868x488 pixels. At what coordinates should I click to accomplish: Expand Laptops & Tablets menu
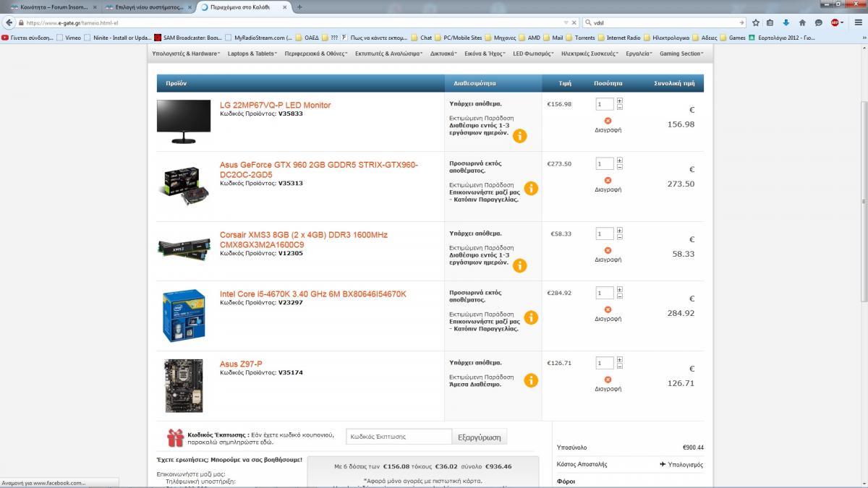252,53
